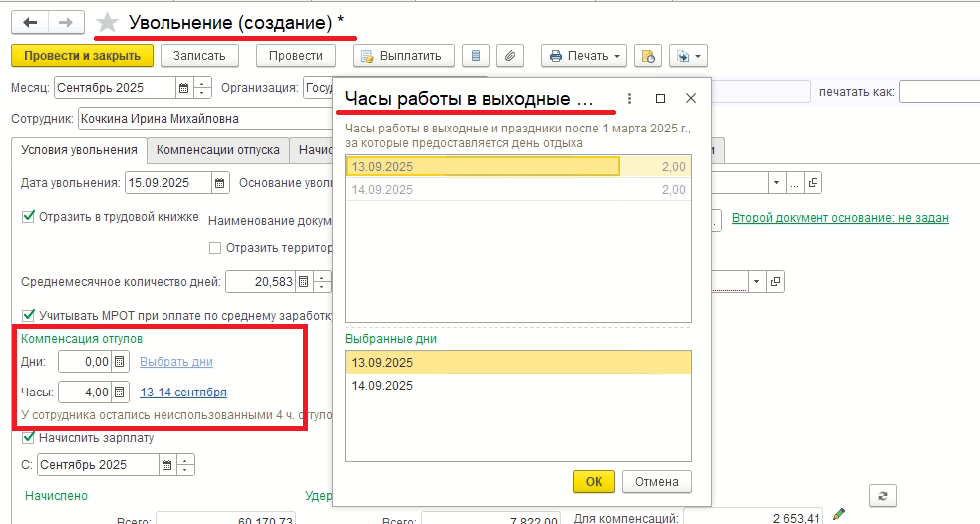Image resolution: width=980 pixels, height=524 pixels.
Task: Toggle Отразить в трудовой книжке checkbox
Action: pyautogui.click(x=28, y=217)
